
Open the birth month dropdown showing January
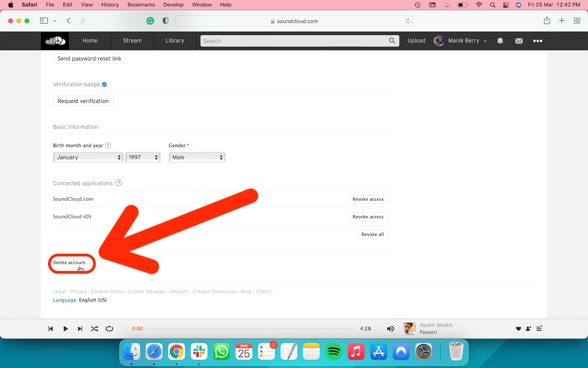pos(88,157)
